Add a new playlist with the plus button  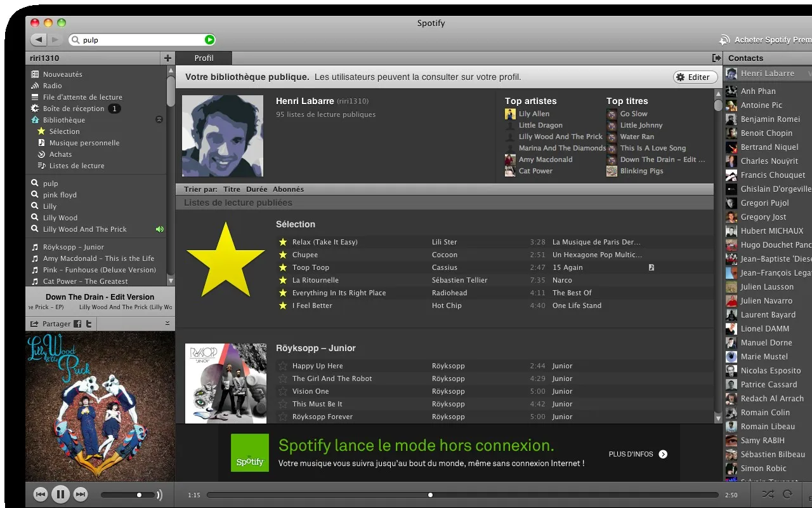pos(167,58)
